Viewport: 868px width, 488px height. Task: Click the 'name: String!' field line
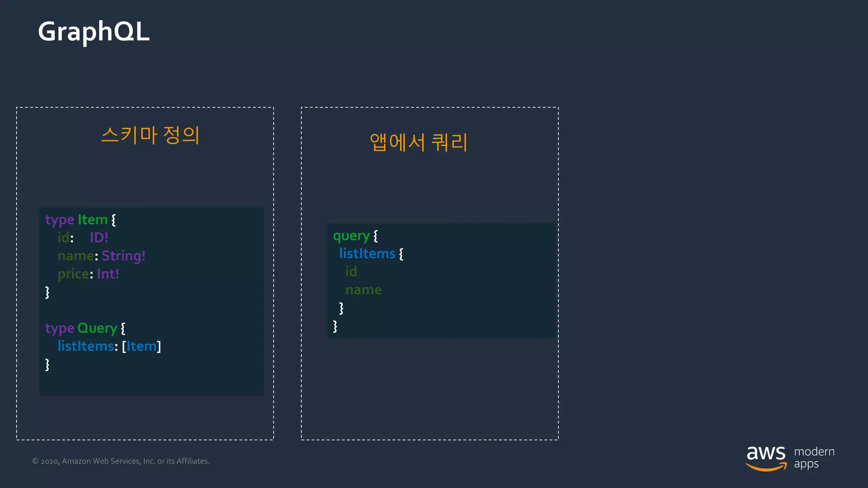(x=101, y=256)
